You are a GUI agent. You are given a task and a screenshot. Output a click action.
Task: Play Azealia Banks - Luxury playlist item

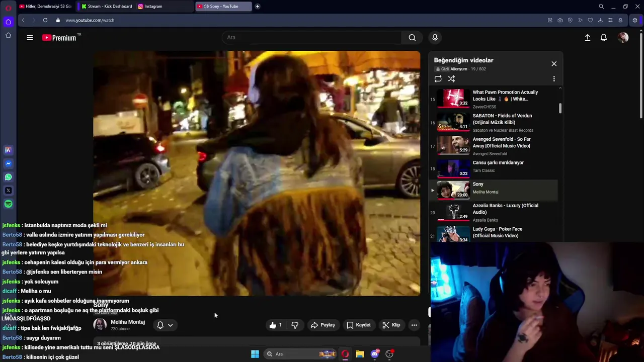point(493,212)
